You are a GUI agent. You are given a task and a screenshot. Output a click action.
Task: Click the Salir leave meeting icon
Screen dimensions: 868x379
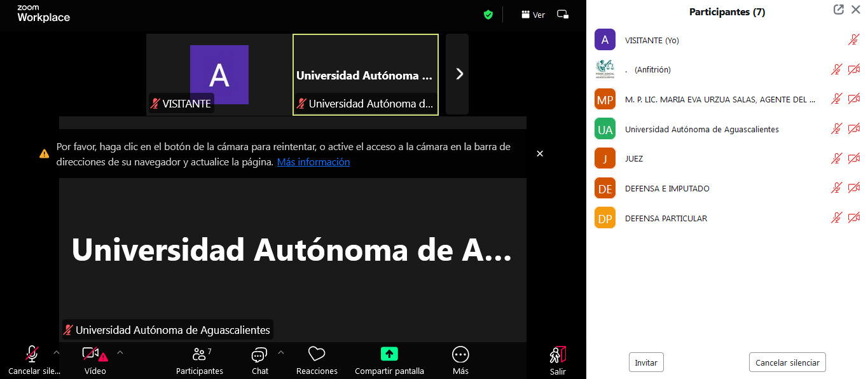(558, 354)
